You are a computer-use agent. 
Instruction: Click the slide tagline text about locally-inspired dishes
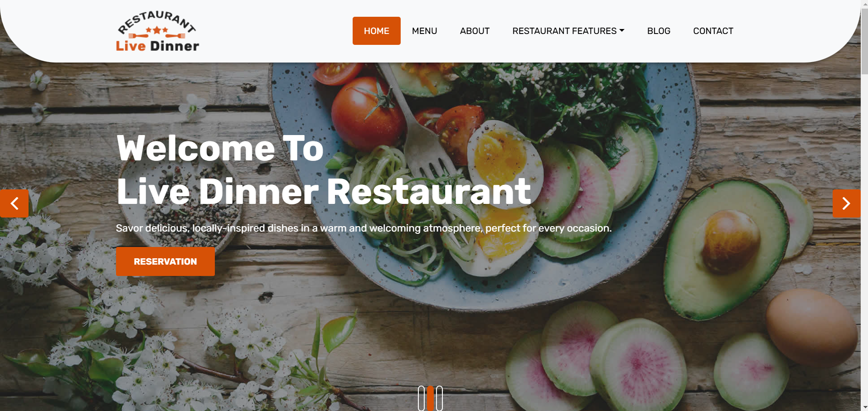click(x=364, y=228)
